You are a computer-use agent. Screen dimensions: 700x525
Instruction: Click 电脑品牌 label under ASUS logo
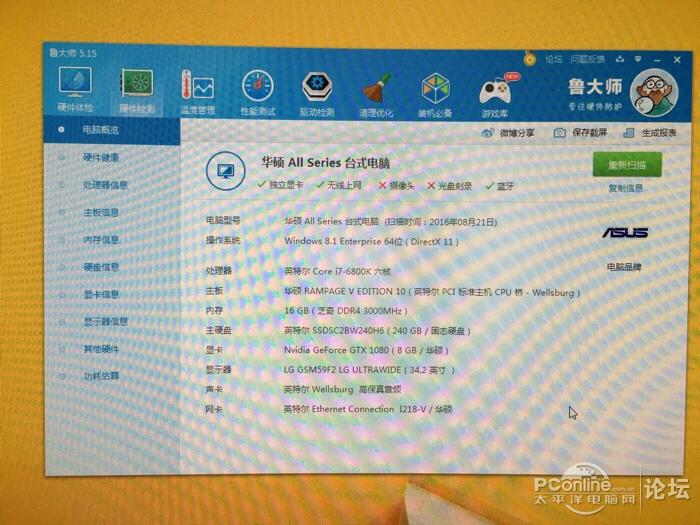pyautogui.click(x=624, y=267)
